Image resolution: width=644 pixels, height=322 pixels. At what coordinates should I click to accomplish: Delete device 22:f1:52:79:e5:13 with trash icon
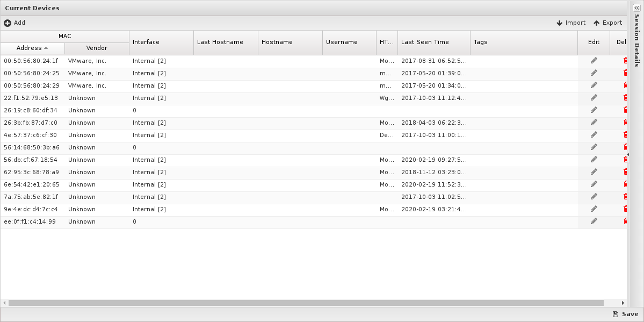(x=625, y=98)
